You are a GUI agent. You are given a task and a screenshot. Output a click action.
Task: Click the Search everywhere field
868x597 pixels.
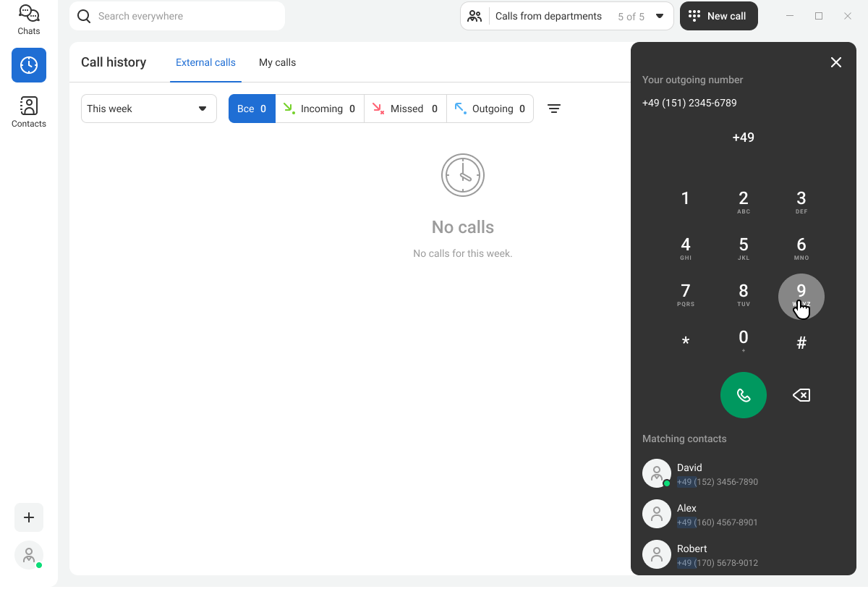click(177, 16)
